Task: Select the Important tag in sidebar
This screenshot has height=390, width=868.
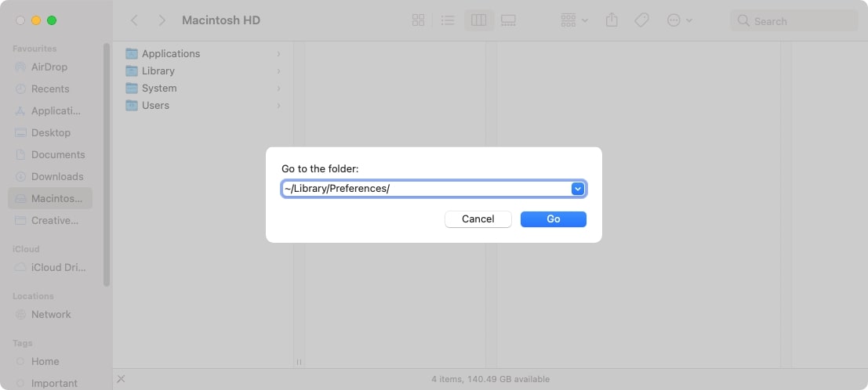Action: 50,383
